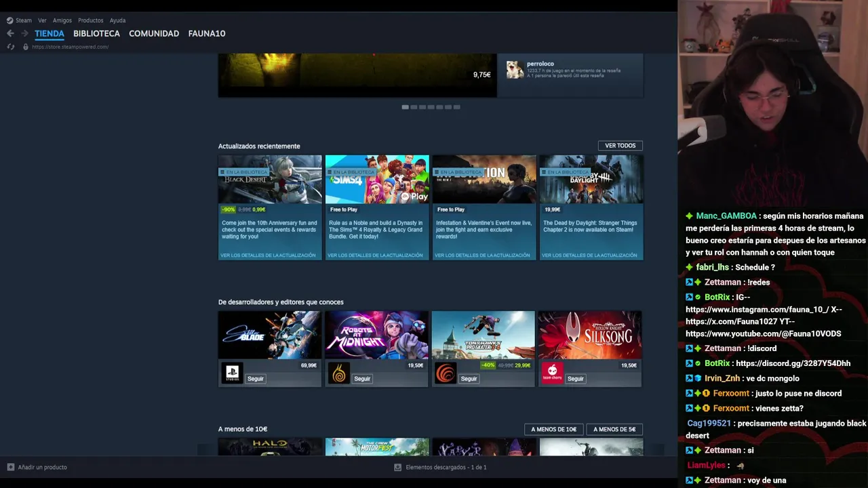Click the developer logo under Robots at Midnight

coord(339,373)
